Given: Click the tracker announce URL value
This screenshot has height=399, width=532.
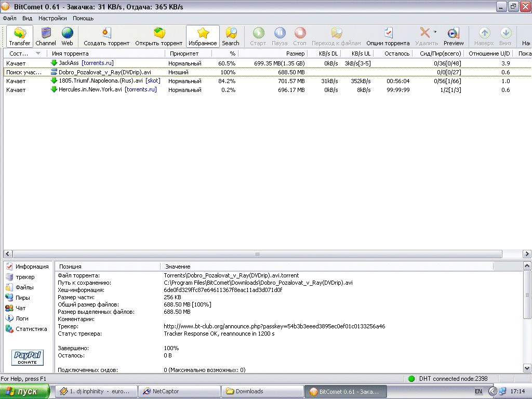Looking at the screenshot, I should click(x=274, y=326).
